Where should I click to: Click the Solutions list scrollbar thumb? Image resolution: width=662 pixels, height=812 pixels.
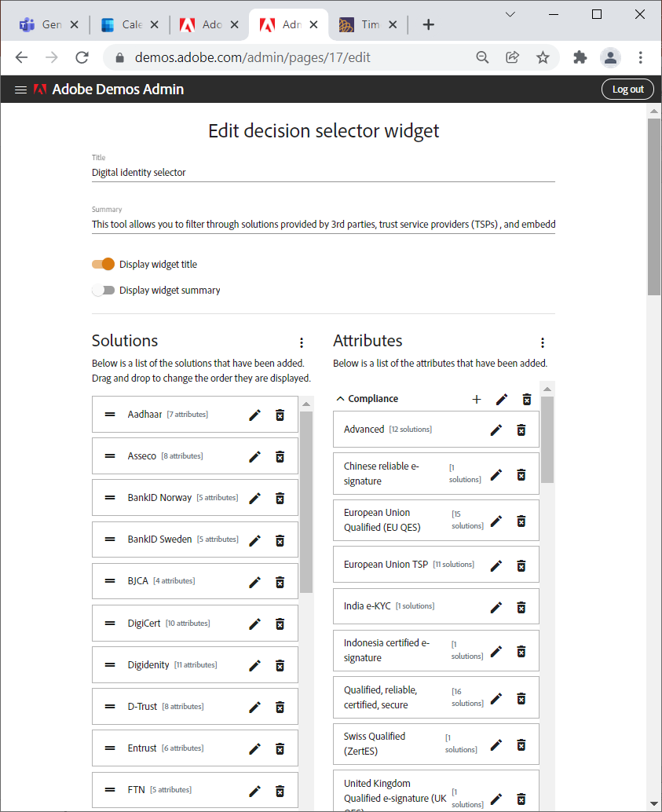306,502
